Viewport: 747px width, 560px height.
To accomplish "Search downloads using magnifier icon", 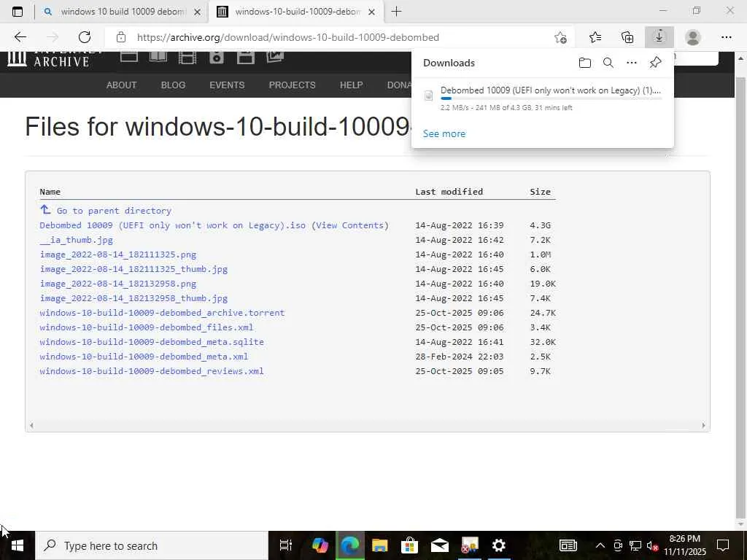I will tap(608, 63).
